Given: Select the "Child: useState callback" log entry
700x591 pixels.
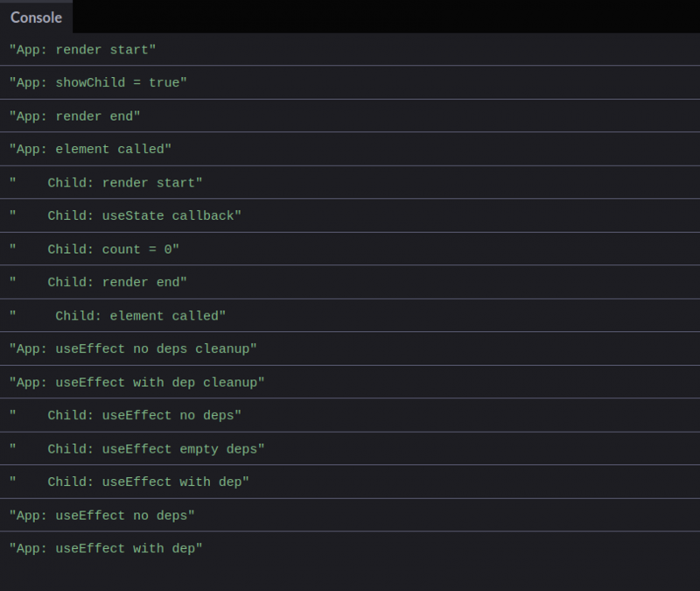Looking at the screenshot, I should click(350, 215).
